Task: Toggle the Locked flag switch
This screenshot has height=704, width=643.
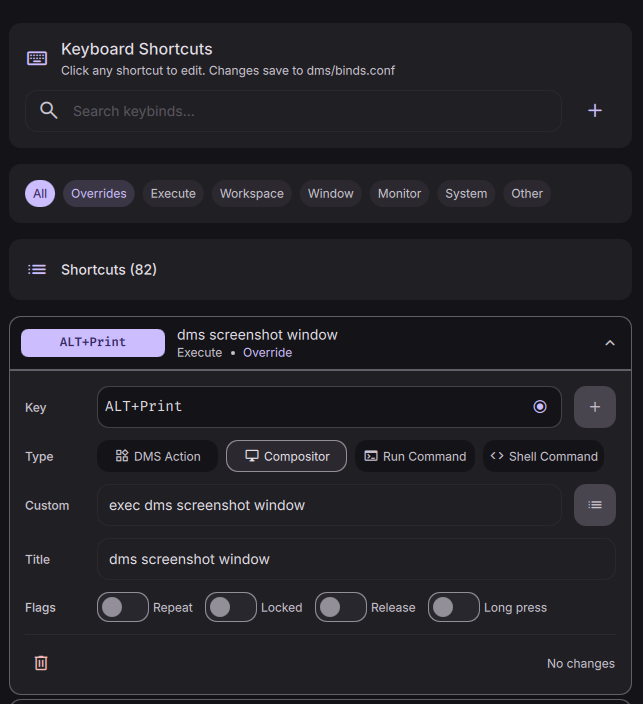Action: (231, 607)
